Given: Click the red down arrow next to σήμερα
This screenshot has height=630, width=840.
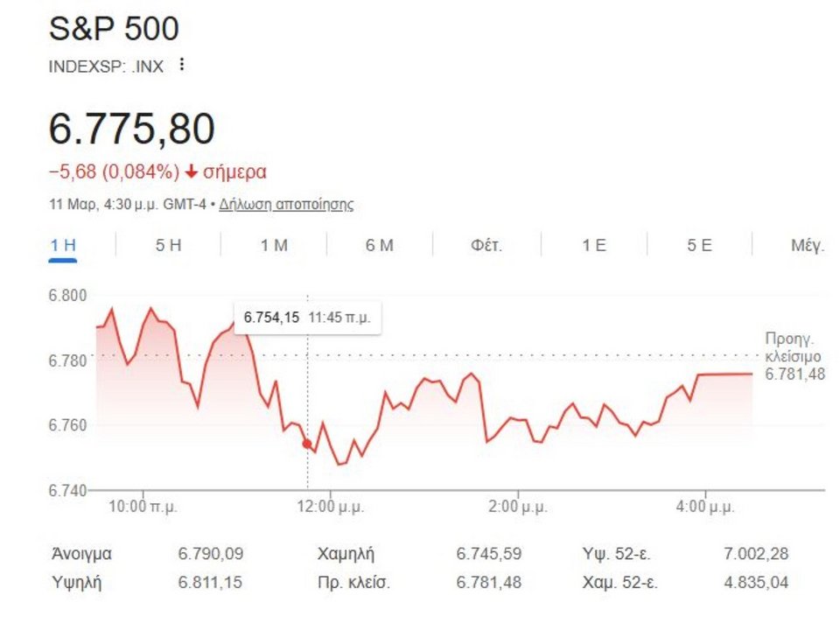Looking at the screenshot, I should [192, 171].
